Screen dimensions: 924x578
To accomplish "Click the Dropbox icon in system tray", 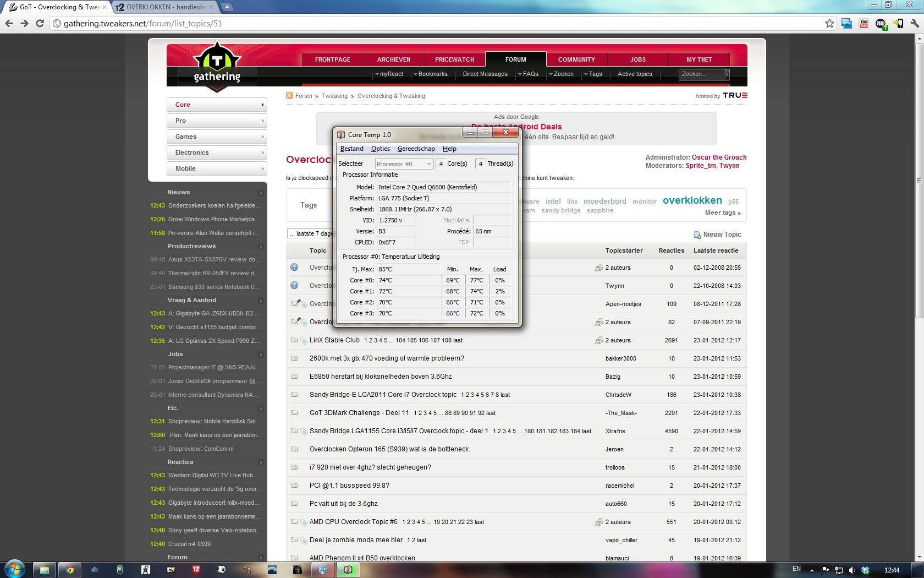I will (865, 570).
